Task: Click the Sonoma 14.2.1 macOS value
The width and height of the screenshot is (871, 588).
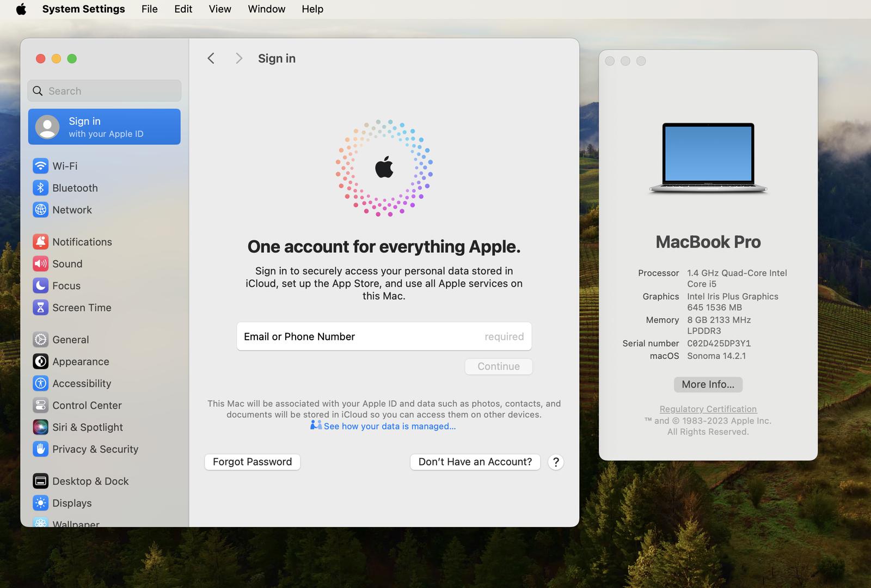Action: click(x=716, y=356)
